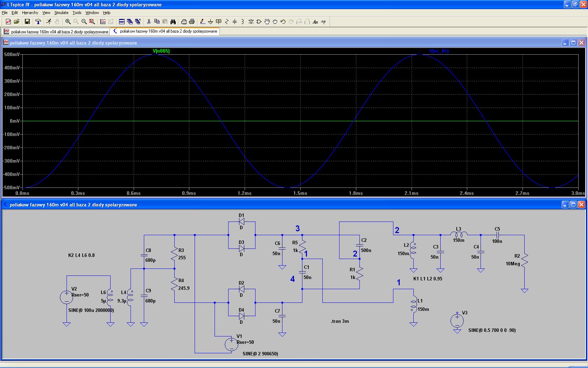Screen dimensions: 588x368
Task: Choose the Diode placement tool
Action: click(251, 22)
